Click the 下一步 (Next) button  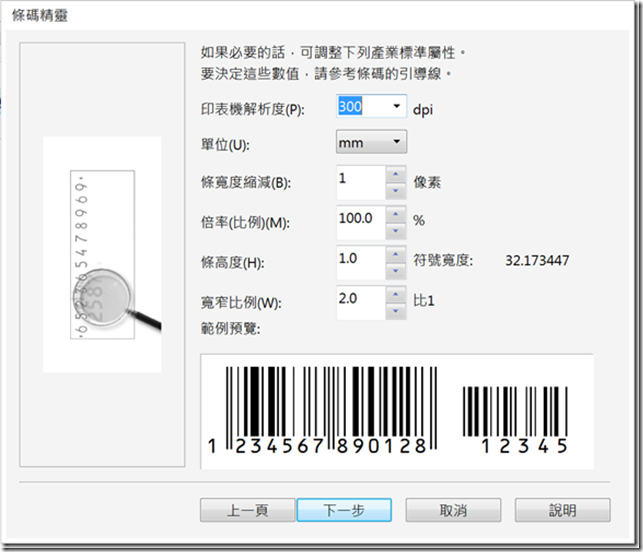[x=344, y=510]
